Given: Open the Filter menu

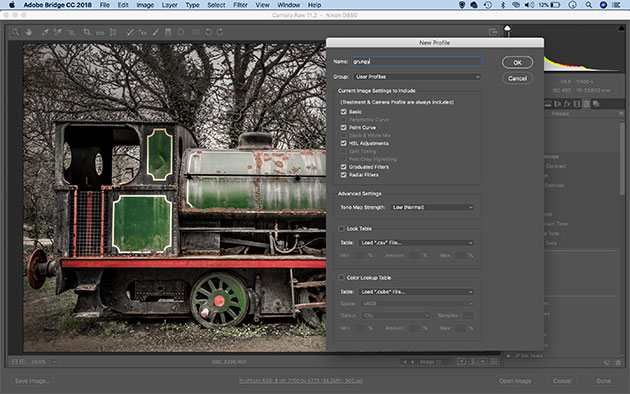Looking at the screenshot, I should pos(240,5).
